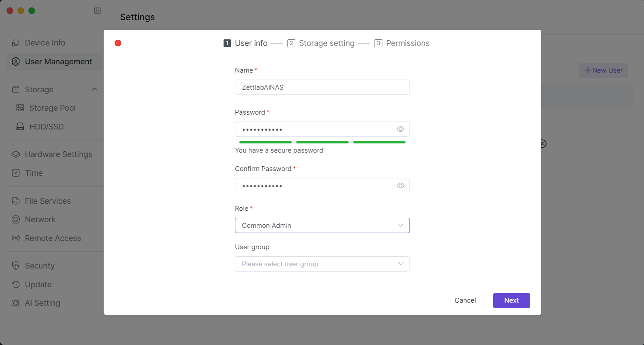The image size is (644, 345).
Task: Go to the Permissions step
Action: 402,43
